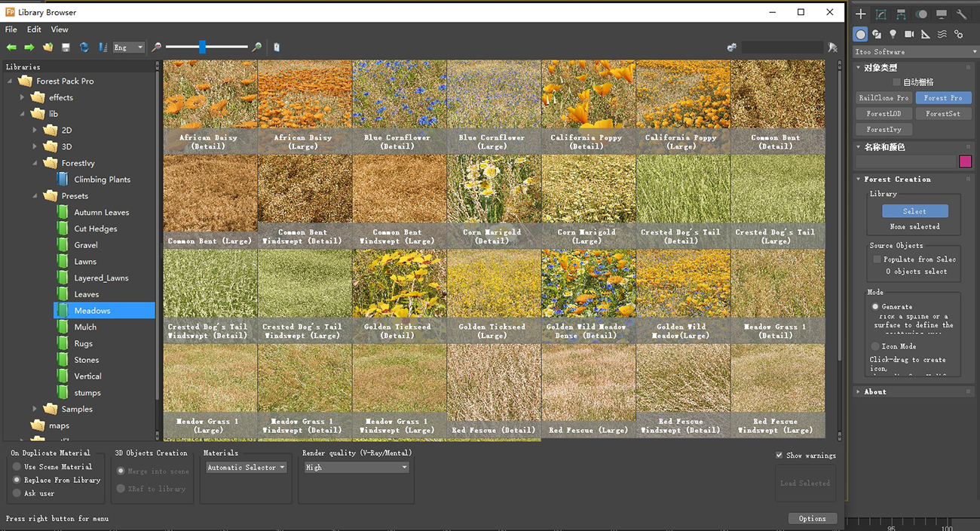Click the save floppy disk icon
The width and height of the screenshot is (980, 531).
coord(66,48)
